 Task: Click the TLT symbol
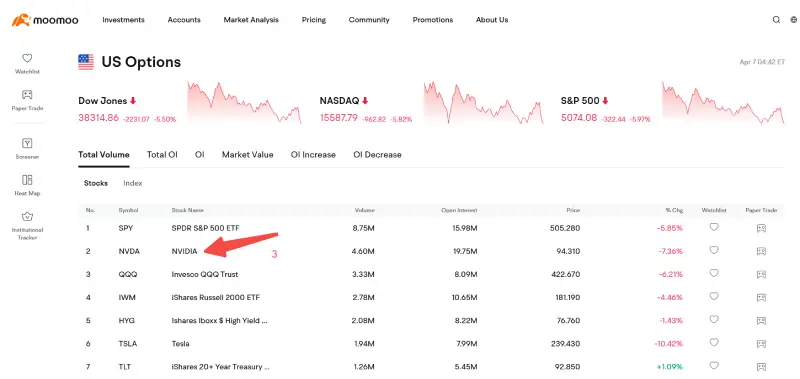pos(125,367)
